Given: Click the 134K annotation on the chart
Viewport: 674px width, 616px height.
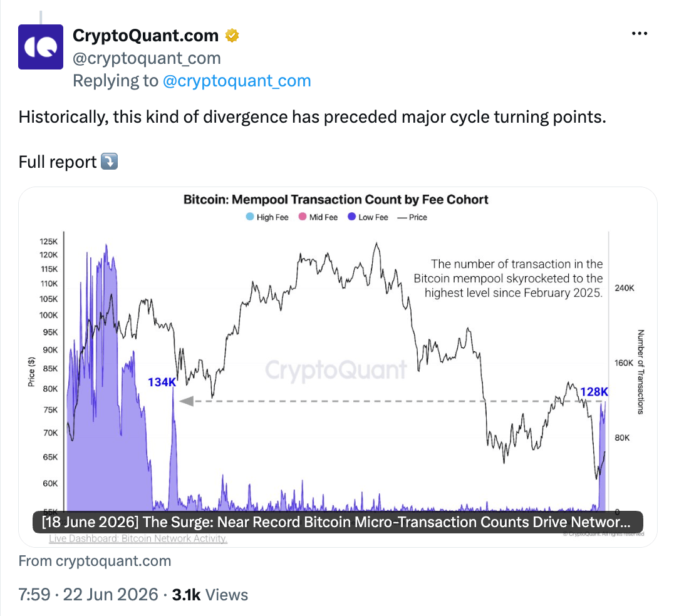Looking at the screenshot, I should click(x=162, y=382).
